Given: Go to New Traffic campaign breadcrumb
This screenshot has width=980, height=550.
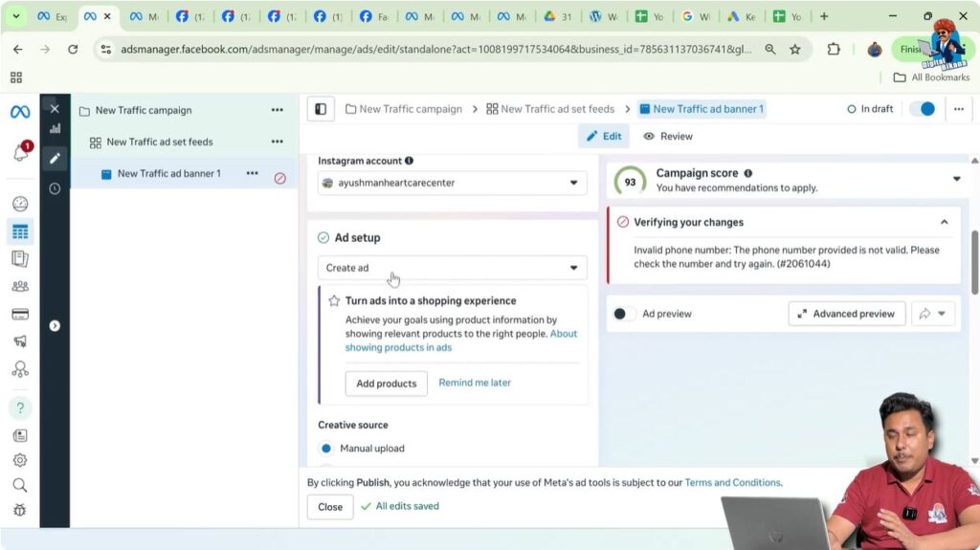Looking at the screenshot, I should 404,109.
